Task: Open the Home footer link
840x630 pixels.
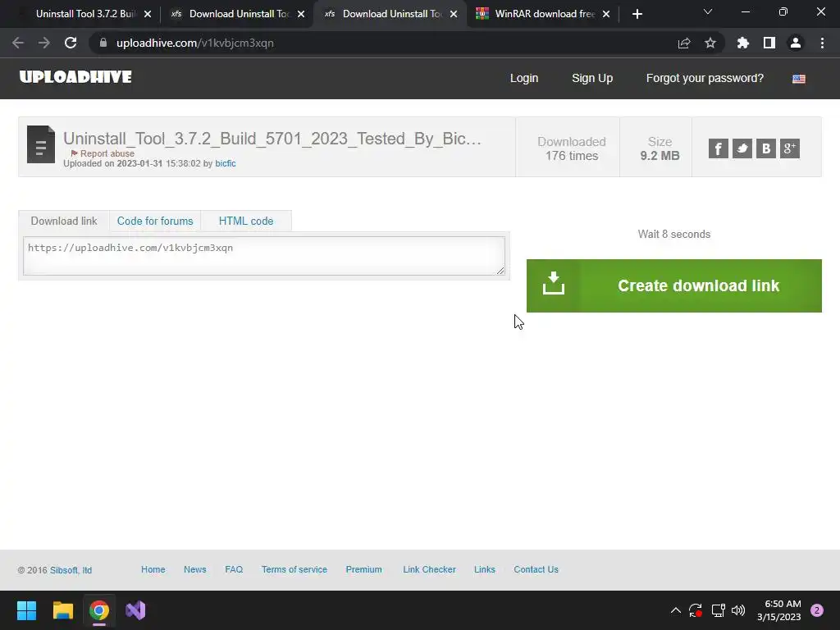Action: click(x=153, y=569)
